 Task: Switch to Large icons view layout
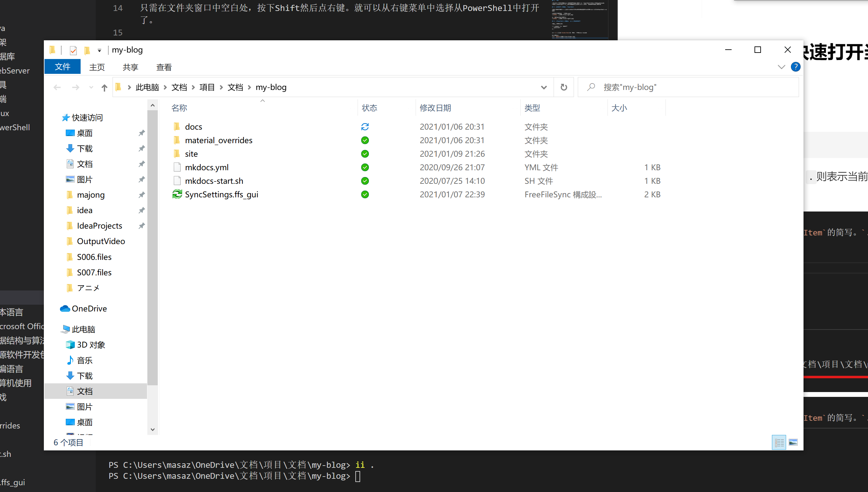tap(793, 442)
